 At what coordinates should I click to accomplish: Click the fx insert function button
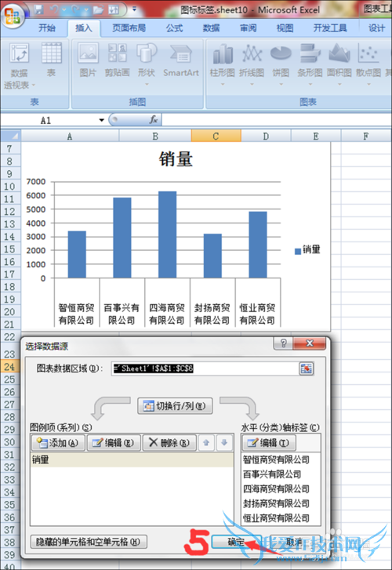tap(154, 120)
